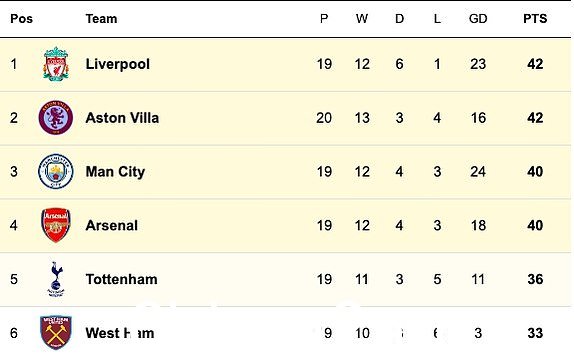Sort by the W column header

[x=362, y=19]
